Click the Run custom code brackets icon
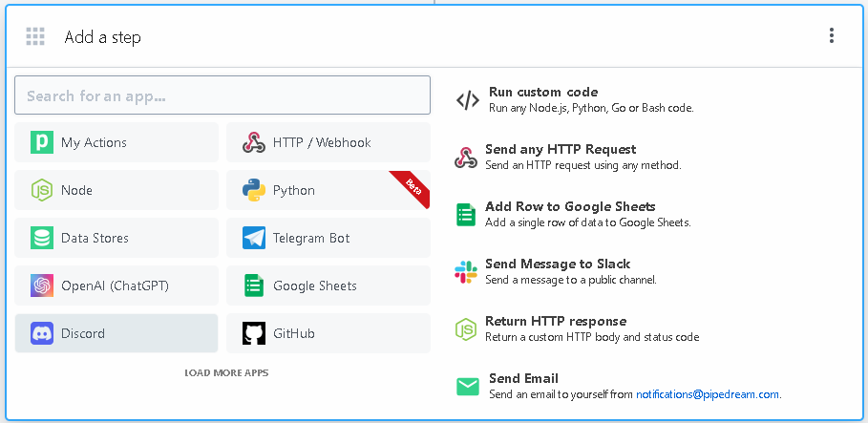 [468, 100]
